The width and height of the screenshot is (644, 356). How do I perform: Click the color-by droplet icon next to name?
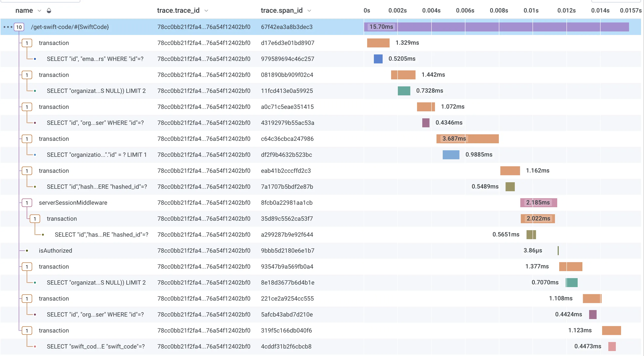(49, 10)
